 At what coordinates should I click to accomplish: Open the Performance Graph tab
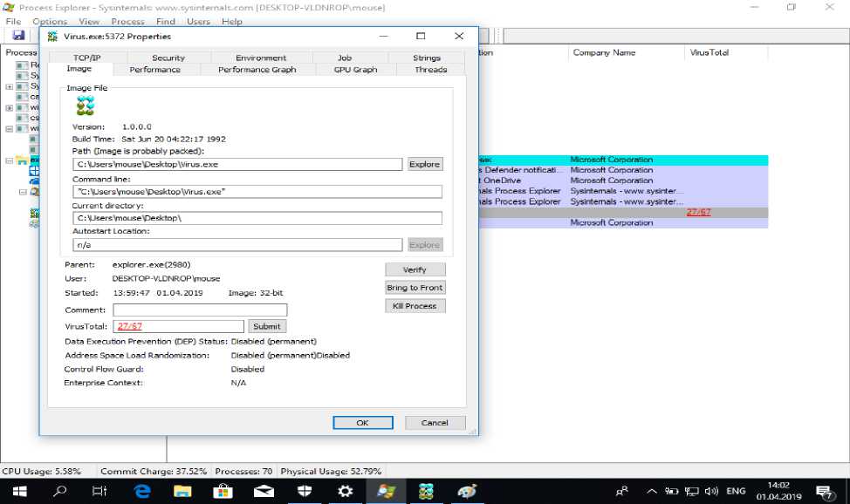tap(257, 70)
